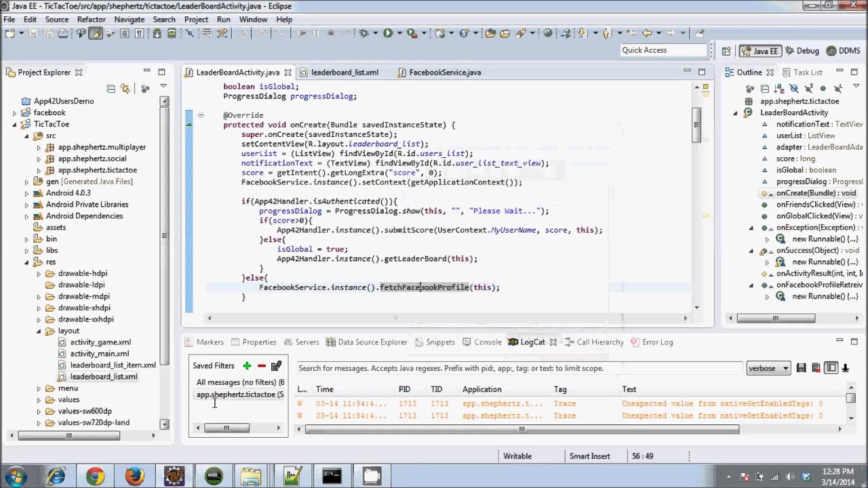868x488 pixels.
Task: Select app.shephertz.tictactoe saved filter
Action: coord(240,394)
